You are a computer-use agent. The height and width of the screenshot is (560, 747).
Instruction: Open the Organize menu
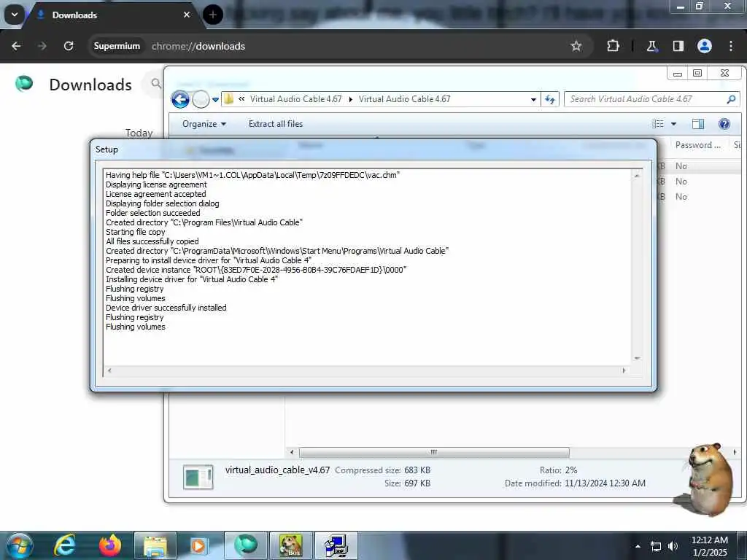click(204, 124)
